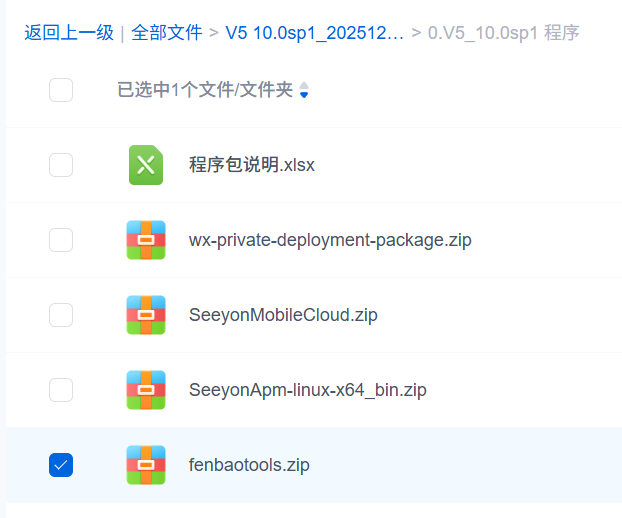Viewport: 622px width, 518px height.
Task: Click the SeeyonMobileCloud.zip archive icon
Action: [x=146, y=315]
